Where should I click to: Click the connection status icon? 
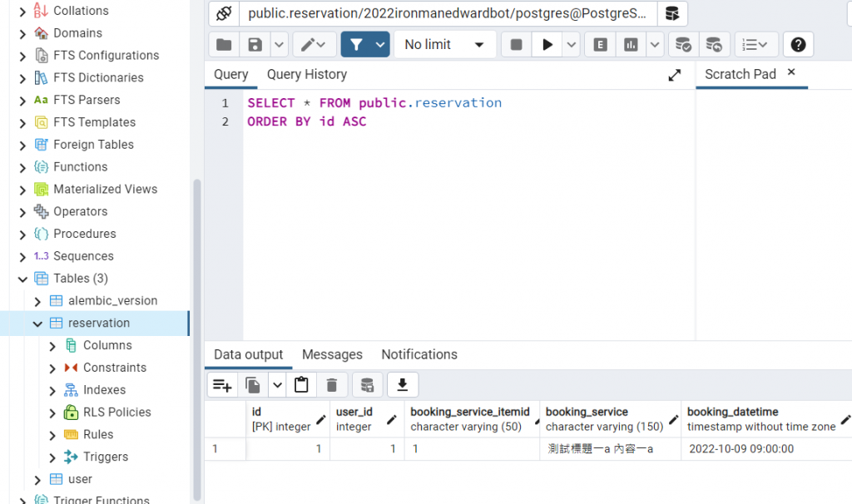point(224,13)
